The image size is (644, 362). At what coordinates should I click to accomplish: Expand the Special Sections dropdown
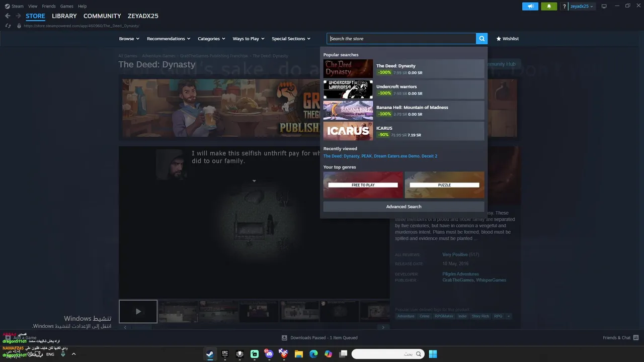coord(291,39)
